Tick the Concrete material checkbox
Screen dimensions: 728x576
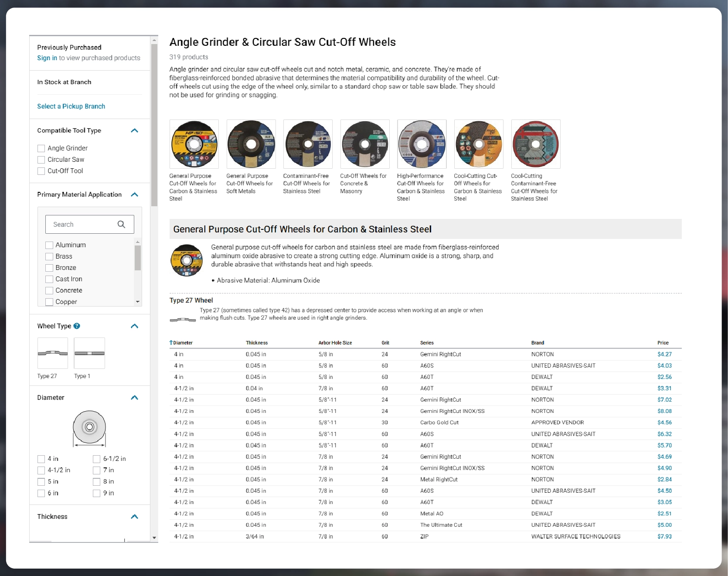(x=49, y=290)
